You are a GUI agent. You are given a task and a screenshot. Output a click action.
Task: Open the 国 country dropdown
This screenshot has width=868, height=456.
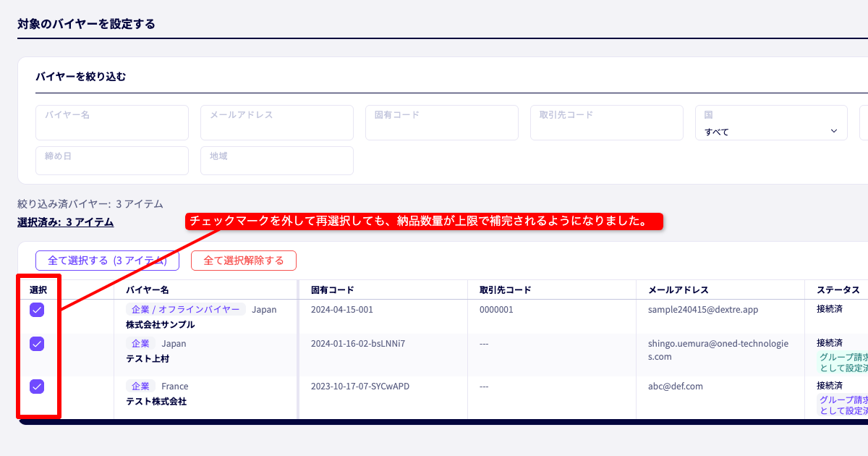click(771, 123)
